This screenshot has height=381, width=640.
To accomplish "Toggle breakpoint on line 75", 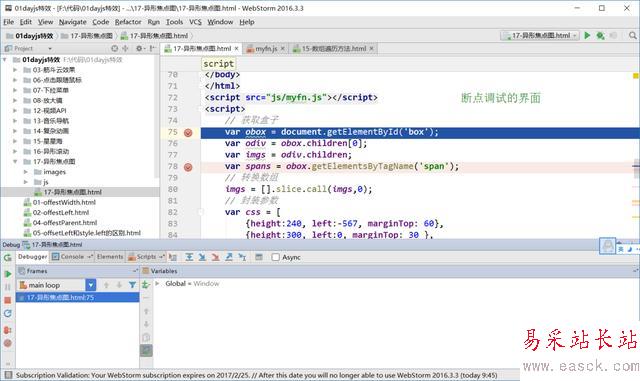I will (188, 133).
